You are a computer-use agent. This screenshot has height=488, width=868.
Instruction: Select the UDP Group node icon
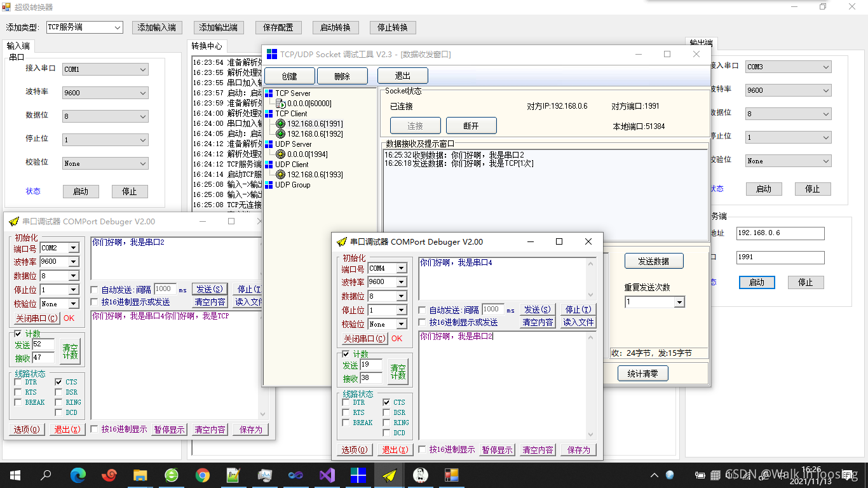tap(269, 185)
